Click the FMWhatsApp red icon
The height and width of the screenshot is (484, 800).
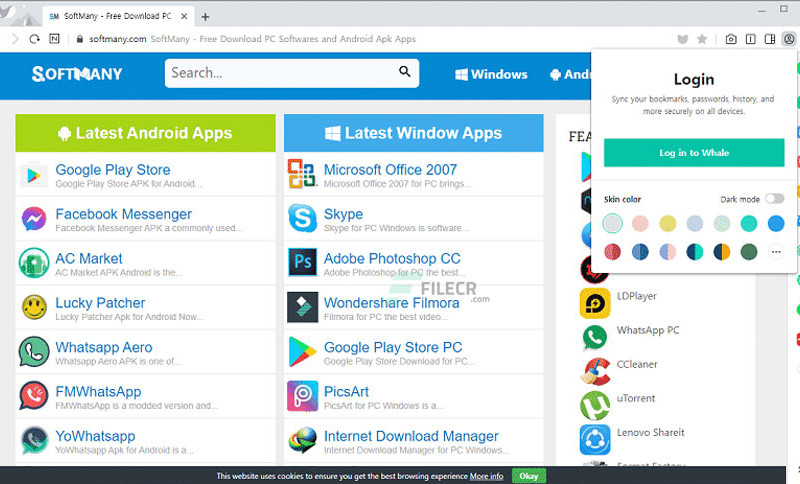[x=34, y=396]
